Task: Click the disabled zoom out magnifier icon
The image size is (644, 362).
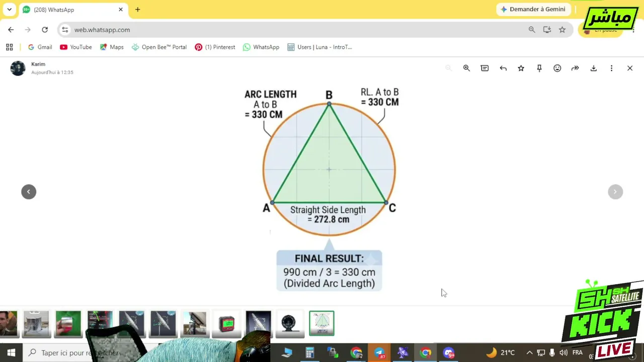Action: tap(448, 68)
